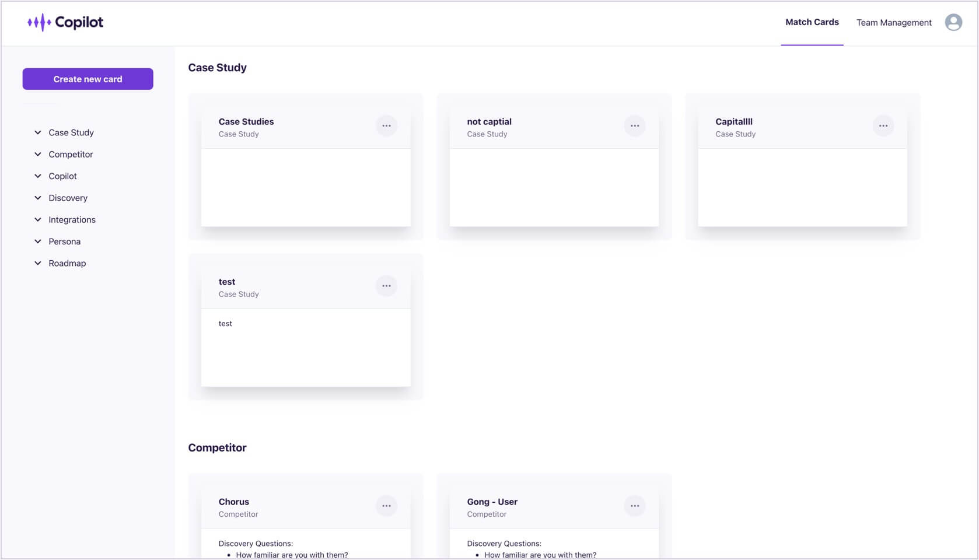Click the Copilot logo in the header

click(65, 22)
